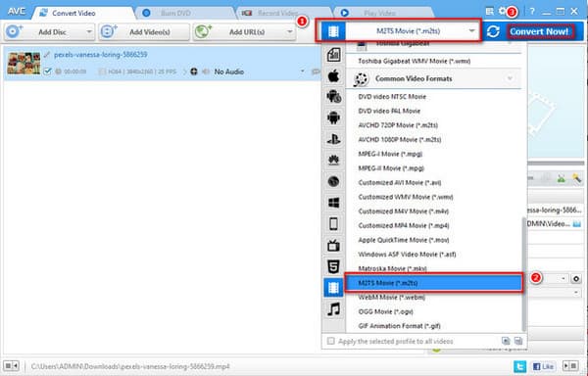Open the No Audio track dropdown
The image size is (588, 376).
[302, 71]
